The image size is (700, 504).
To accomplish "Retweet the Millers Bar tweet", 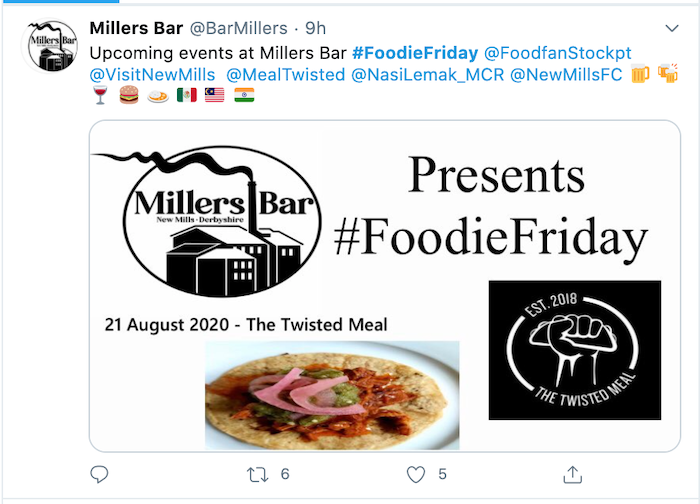I will (255, 474).
